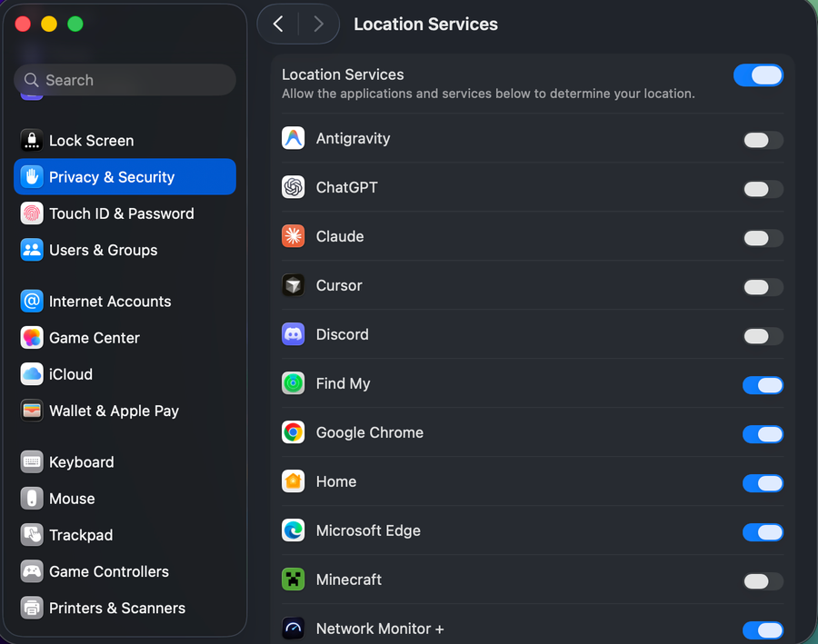Click the Claude app icon
Image resolution: width=818 pixels, height=644 pixels.
click(x=294, y=236)
